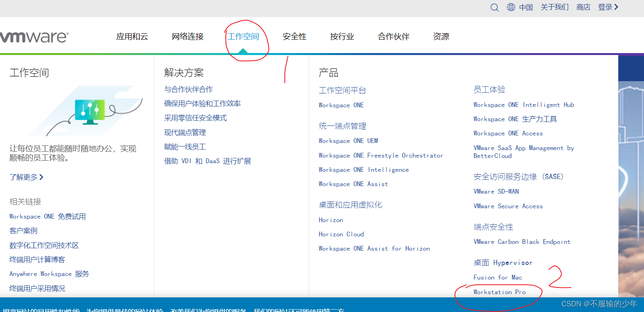Open the VMware logo homepage
Viewport: 644px width, 312px height.
[34, 37]
